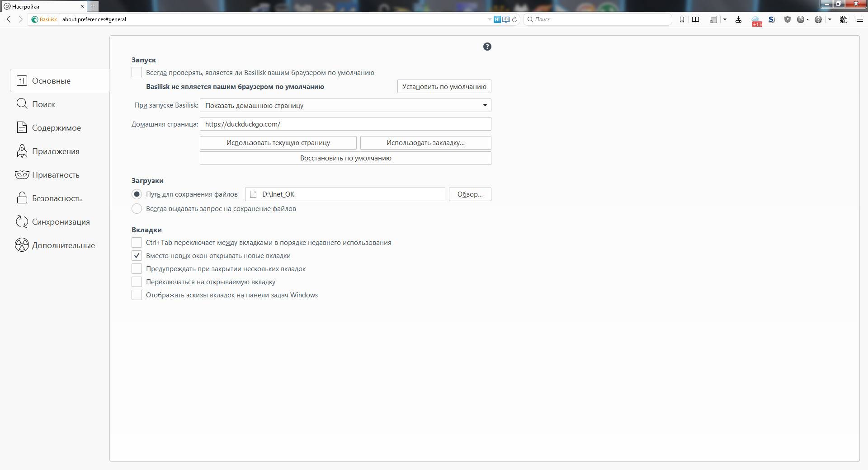Enable always check default browser checkbox

137,72
